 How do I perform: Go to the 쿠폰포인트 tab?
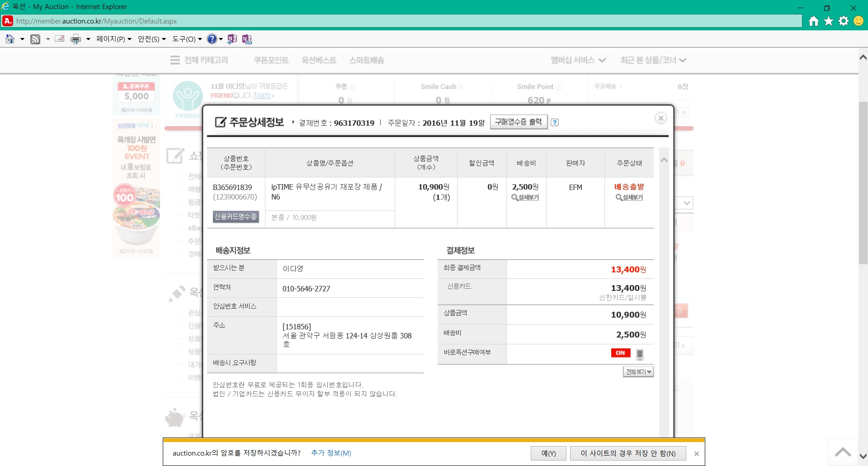271,60
